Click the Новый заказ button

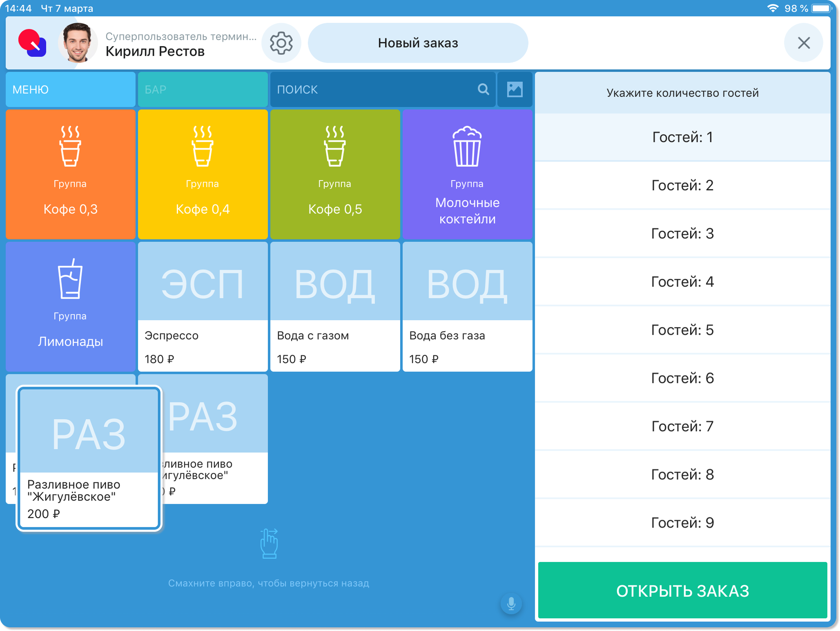pyautogui.click(x=418, y=43)
